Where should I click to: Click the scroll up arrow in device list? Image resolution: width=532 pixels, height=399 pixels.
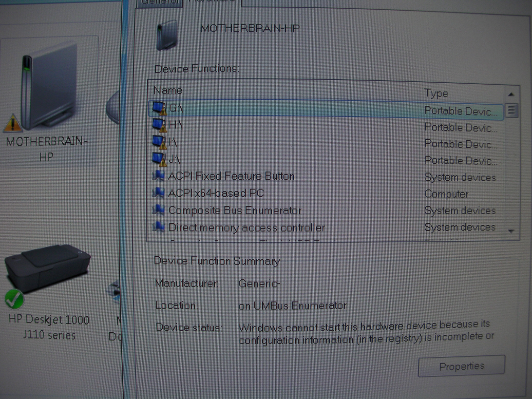[511, 94]
